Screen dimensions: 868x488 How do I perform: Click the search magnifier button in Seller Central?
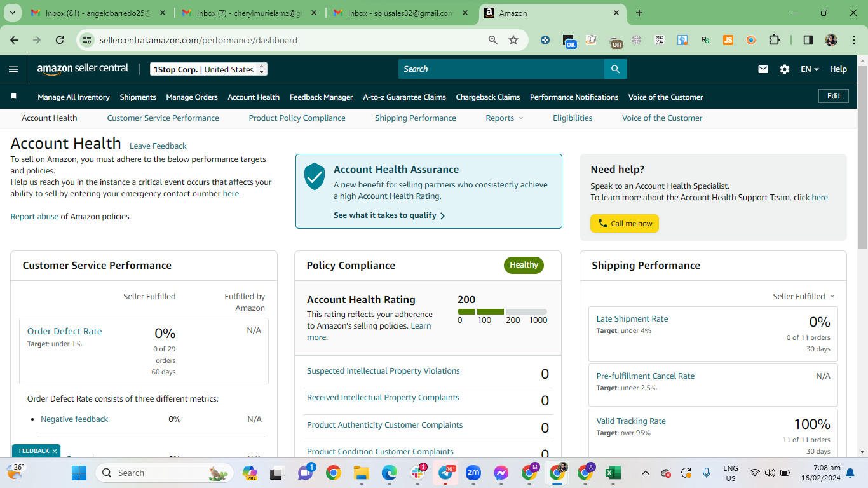pos(615,69)
